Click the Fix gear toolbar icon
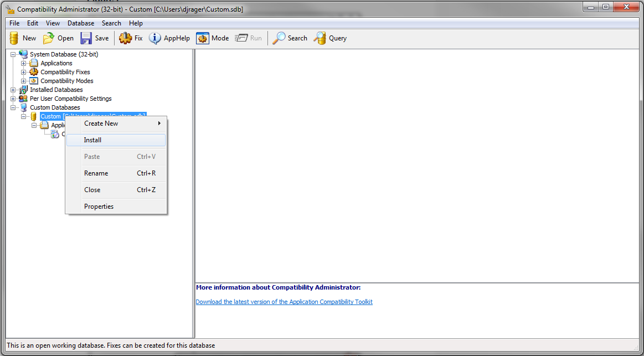This screenshot has width=644, height=356. [125, 38]
